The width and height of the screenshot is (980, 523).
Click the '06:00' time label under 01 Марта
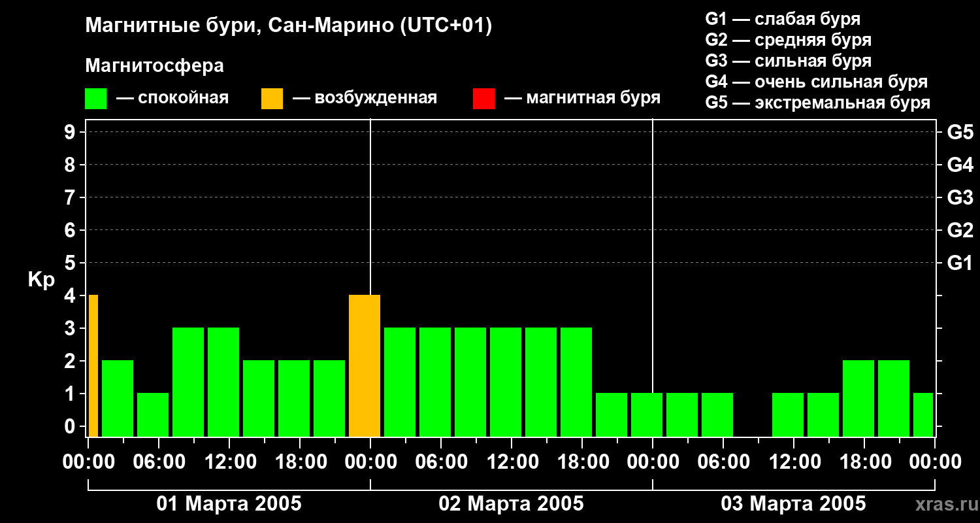pos(159,462)
